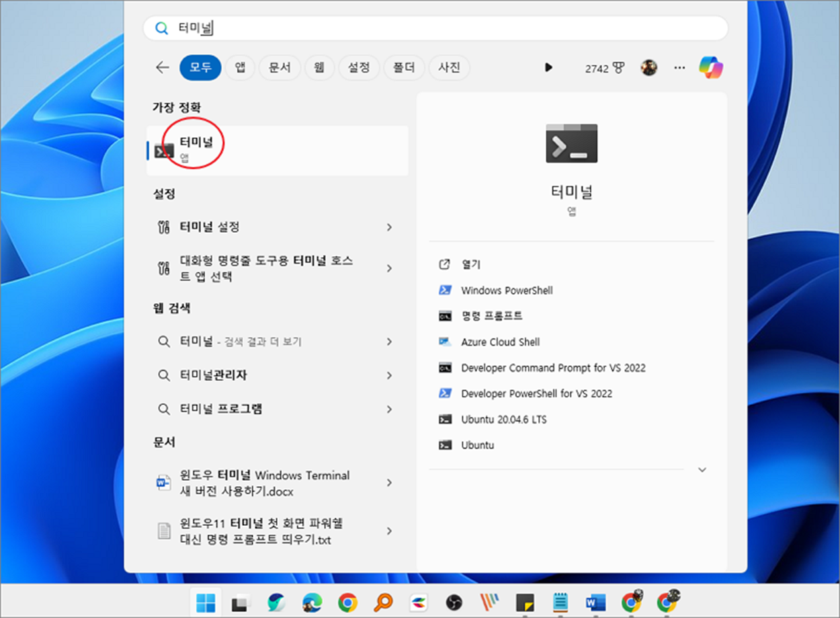Click Developer PowerShell for VS 2022 icon
The height and width of the screenshot is (618, 840).
(444, 393)
